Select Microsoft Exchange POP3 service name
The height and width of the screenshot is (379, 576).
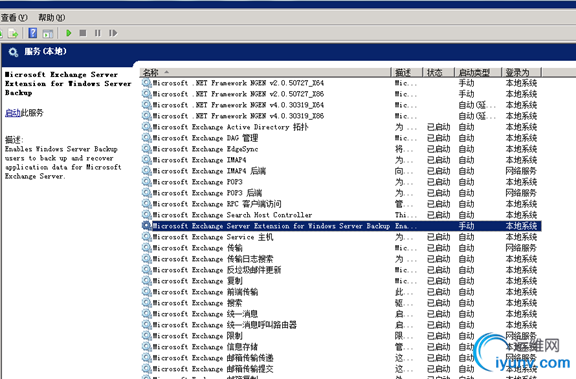(x=197, y=182)
